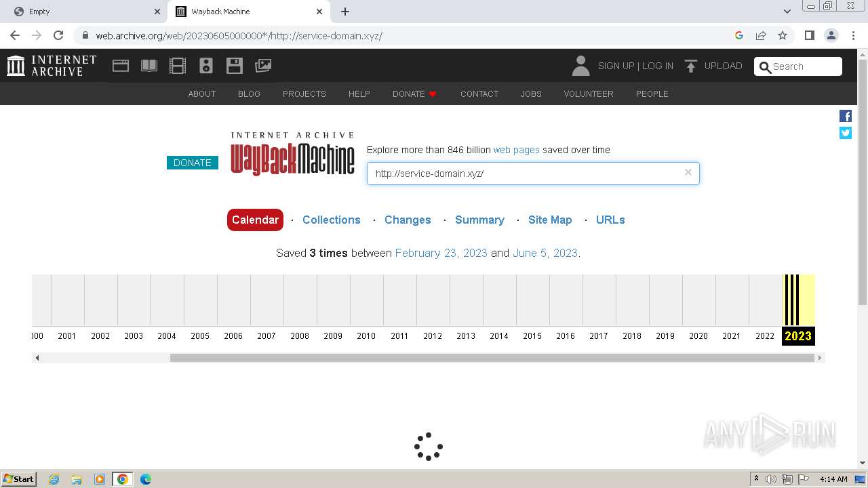Click the Share this page icon

point(761,35)
